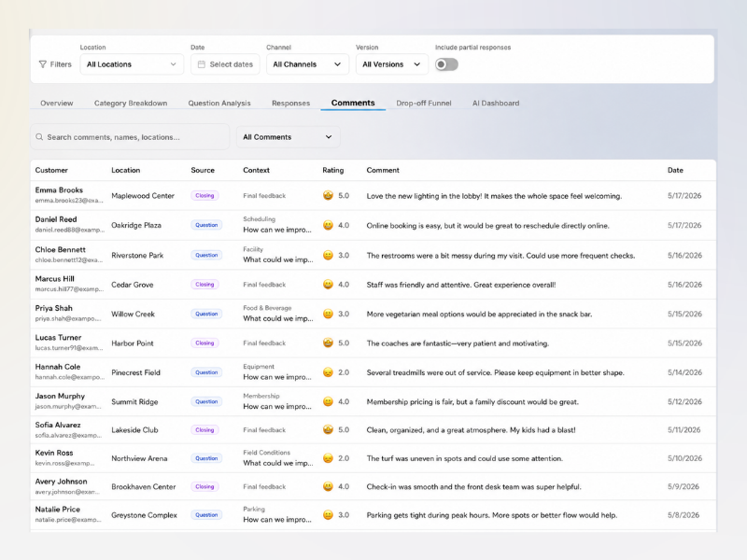Open the All Channels dropdown
The width and height of the screenshot is (747, 560).
[x=307, y=64]
